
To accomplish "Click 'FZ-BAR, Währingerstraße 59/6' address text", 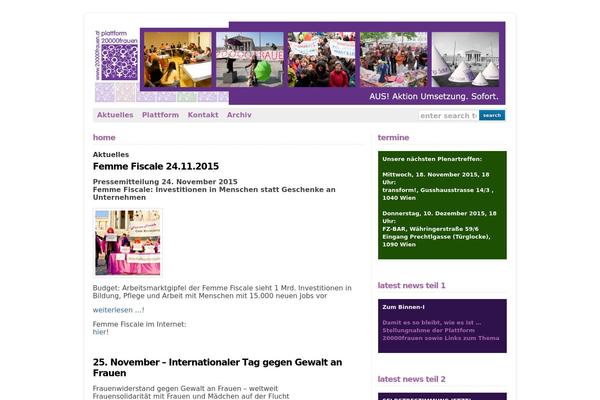I will (430, 229).
